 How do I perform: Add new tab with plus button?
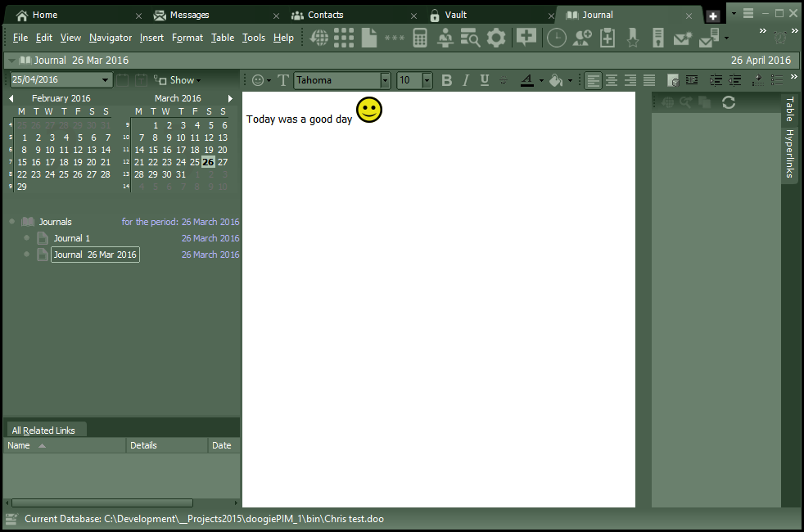pyautogui.click(x=713, y=16)
